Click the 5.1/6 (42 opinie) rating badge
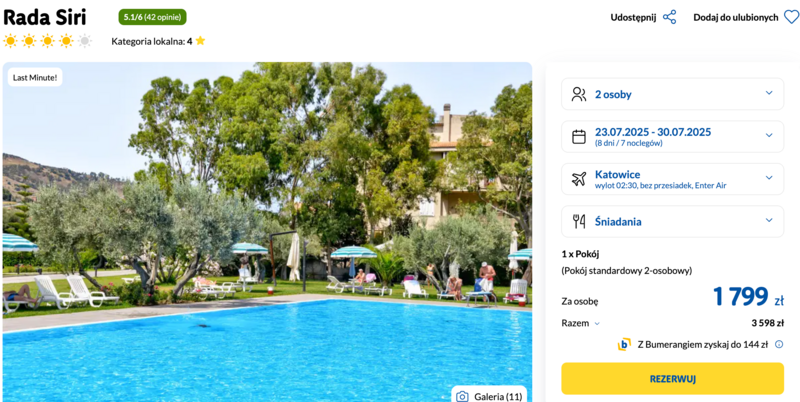Image resolution: width=800 pixels, height=402 pixels. pyautogui.click(x=153, y=17)
